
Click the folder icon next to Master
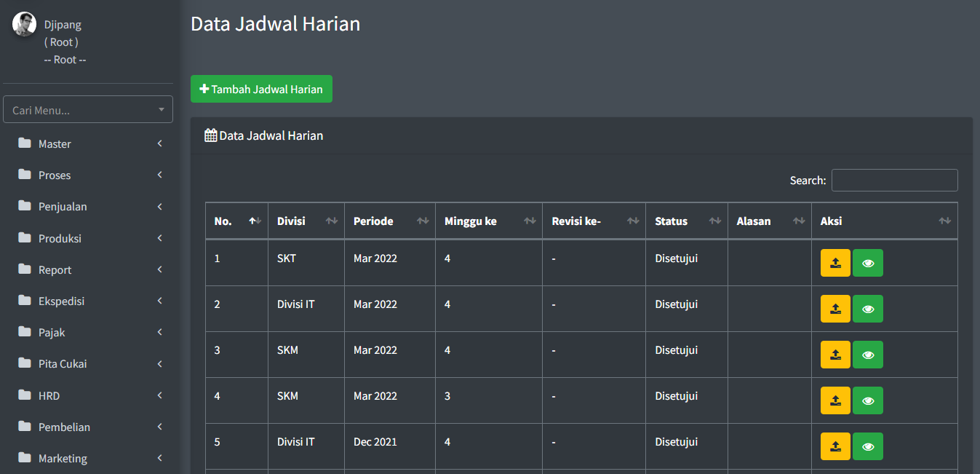[x=25, y=143]
